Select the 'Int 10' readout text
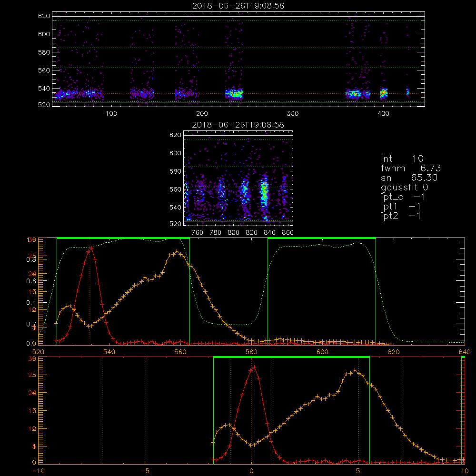The height and width of the screenshot is (476, 476). tap(402, 159)
